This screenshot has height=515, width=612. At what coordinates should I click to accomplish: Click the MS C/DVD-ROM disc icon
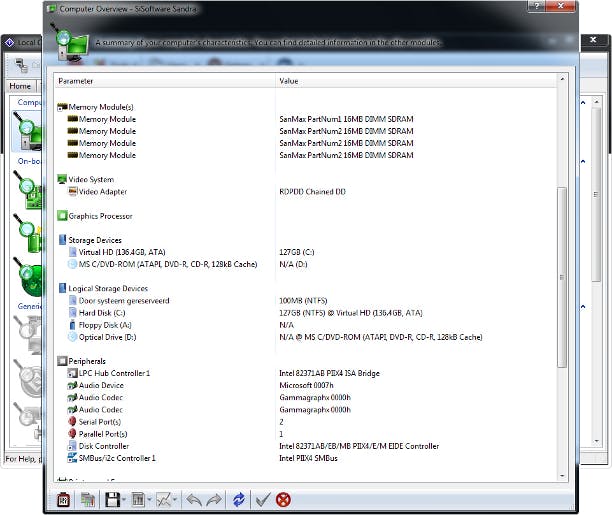[x=72, y=264]
